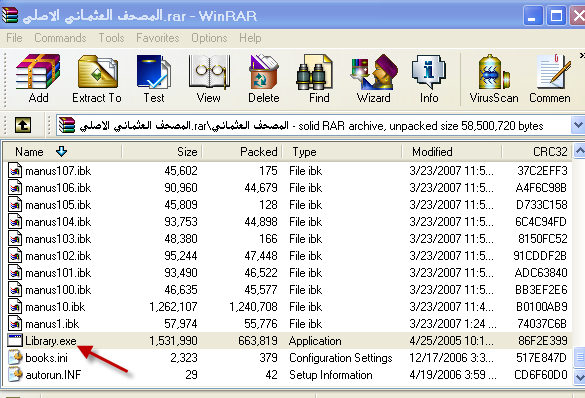Show hidden toolbar buttons chevron
This screenshot has width=585, height=398.
(x=582, y=56)
